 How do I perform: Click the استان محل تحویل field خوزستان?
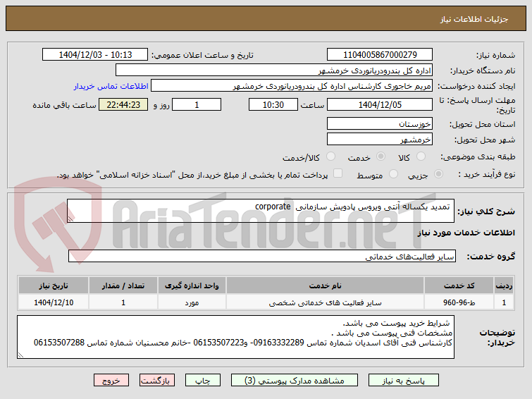380,124
